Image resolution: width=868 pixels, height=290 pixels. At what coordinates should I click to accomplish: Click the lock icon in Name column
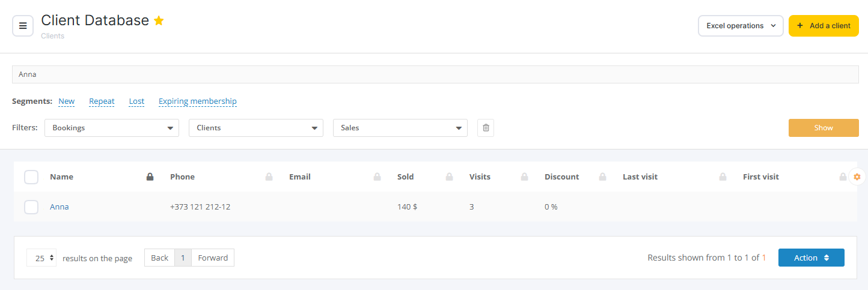[150, 177]
